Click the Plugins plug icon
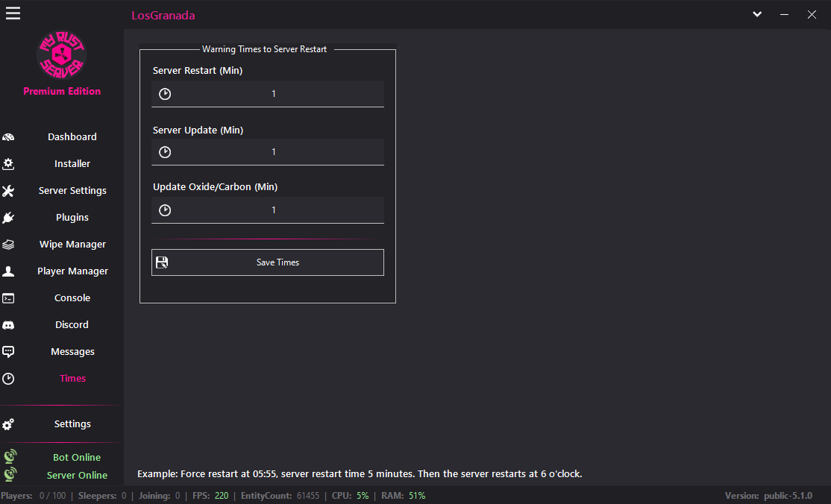This screenshot has width=831, height=504. tap(8, 218)
